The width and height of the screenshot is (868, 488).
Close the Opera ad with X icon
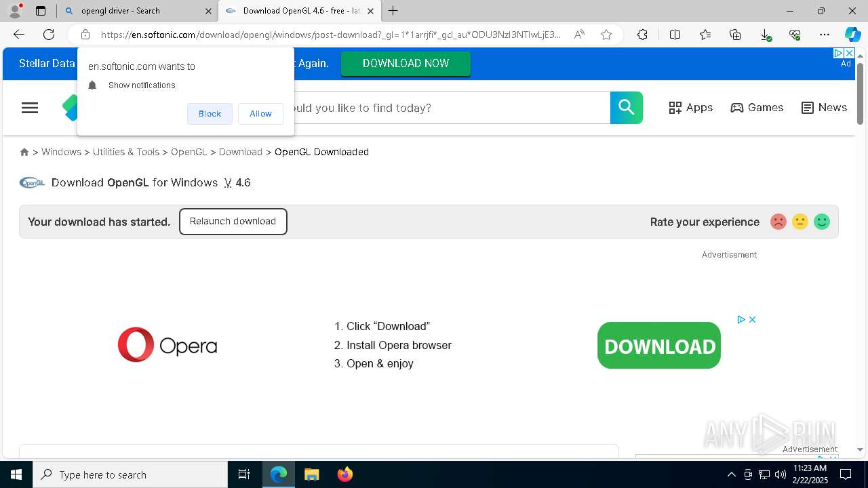752,319
